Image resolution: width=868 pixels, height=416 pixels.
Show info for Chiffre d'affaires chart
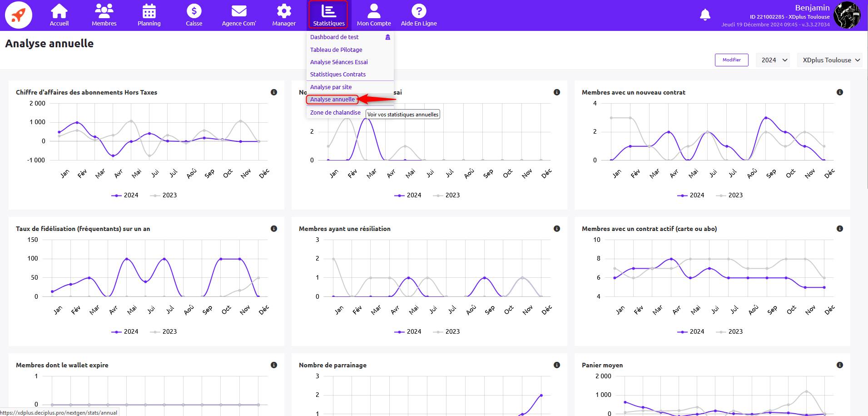pos(274,92)
